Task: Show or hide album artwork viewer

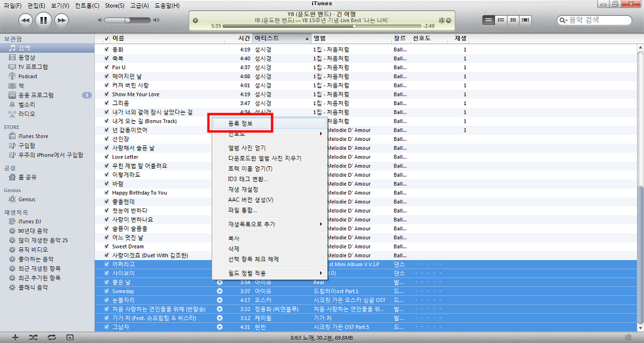Action: [70, 337]
